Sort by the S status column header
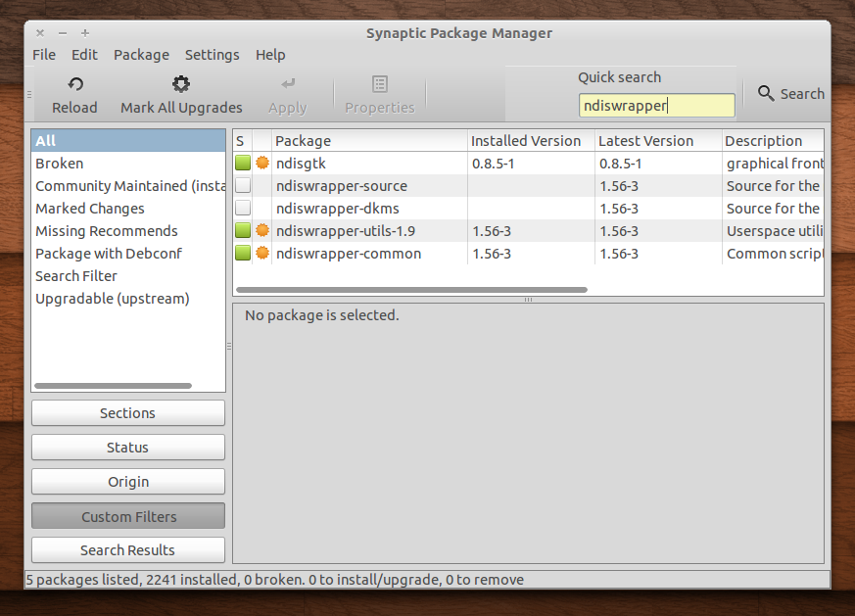 tap(243, 141)
